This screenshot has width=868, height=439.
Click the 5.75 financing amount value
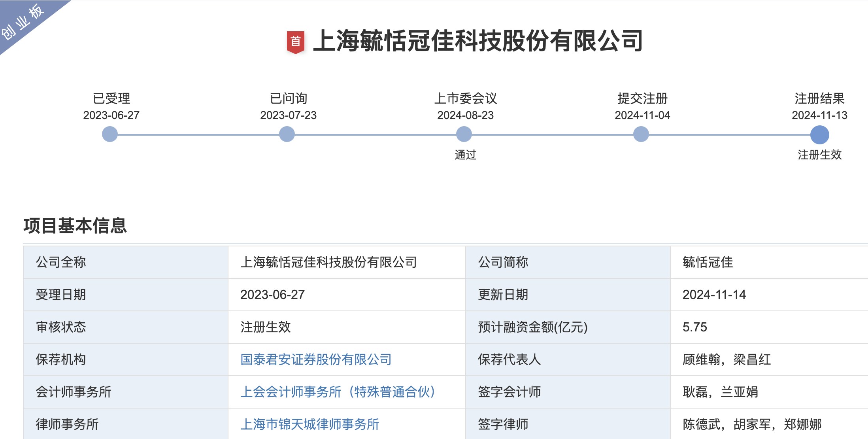coord(694,327)
